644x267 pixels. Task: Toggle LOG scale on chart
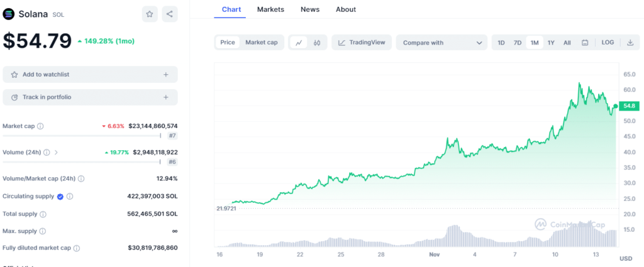(x=608, y=43)
